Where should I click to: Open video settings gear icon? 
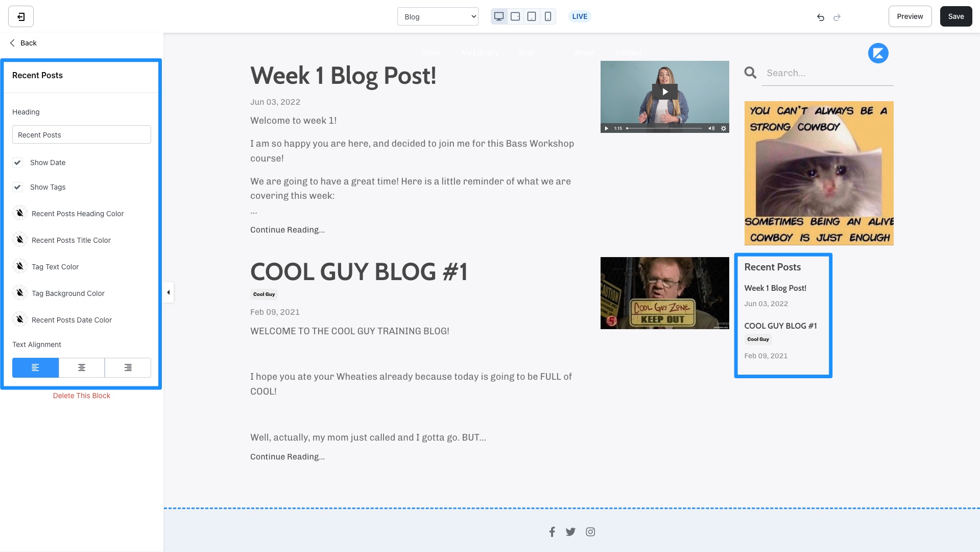click(x=723, y=128)
